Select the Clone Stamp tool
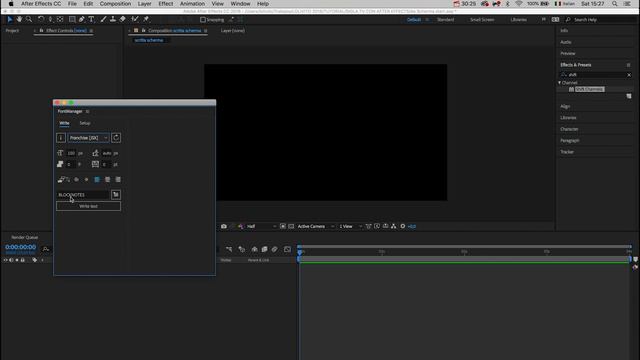The image size is (640, 360). click(113, 19)
